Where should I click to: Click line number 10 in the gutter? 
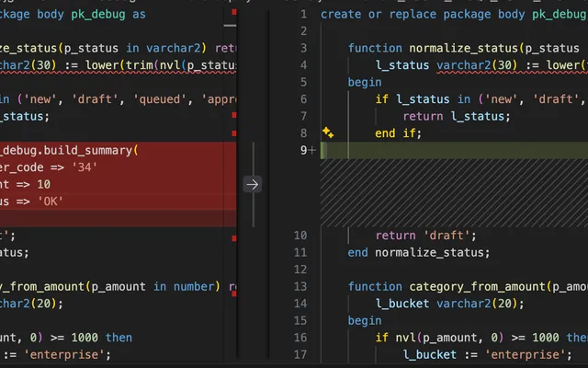click(x=300, y=236)
